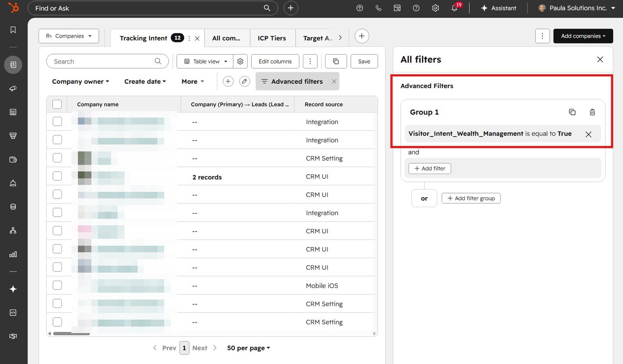Image resolution: width=623 pixels, height=364 pixels.
Task: Click the edit pencil icon in filter row
Action: click(x=244, y=81)
